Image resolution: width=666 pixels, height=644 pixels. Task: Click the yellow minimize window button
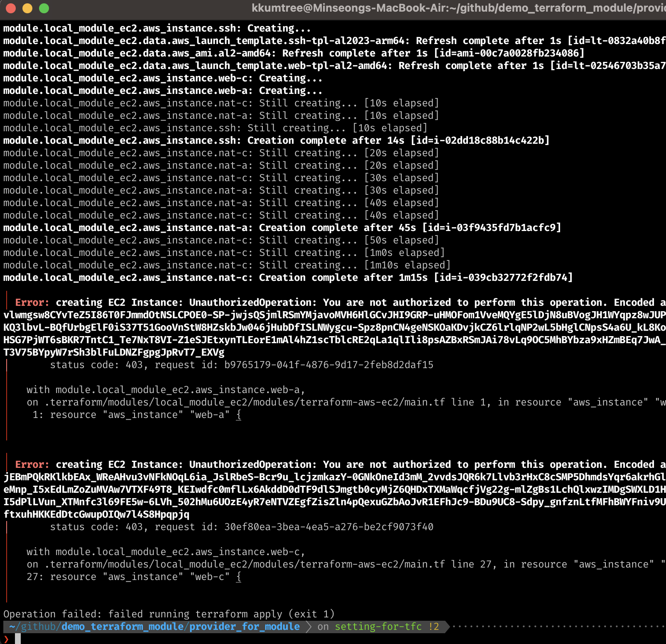(27, 8)
